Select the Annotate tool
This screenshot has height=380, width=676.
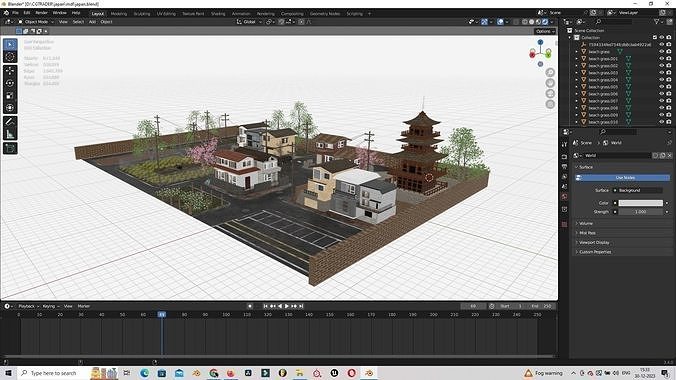tap(10, 122)
